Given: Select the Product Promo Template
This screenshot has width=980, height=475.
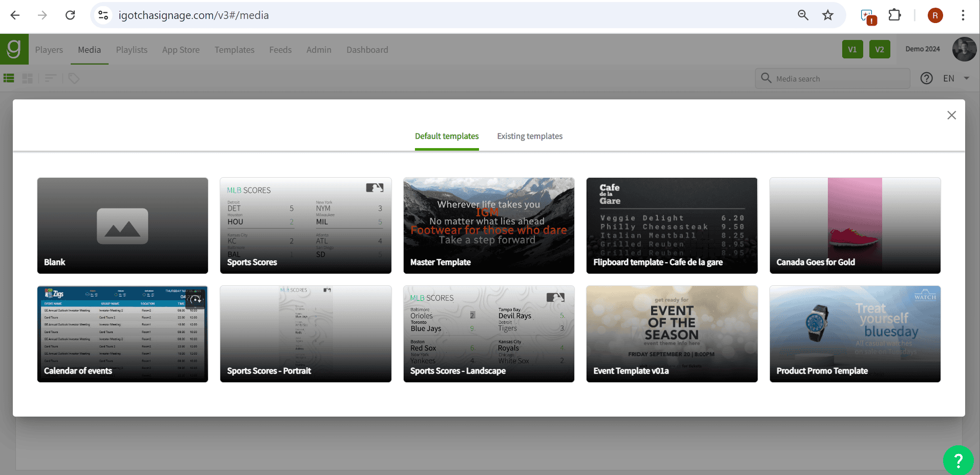Looking at the screenshot, I should [x=854, y=334].
